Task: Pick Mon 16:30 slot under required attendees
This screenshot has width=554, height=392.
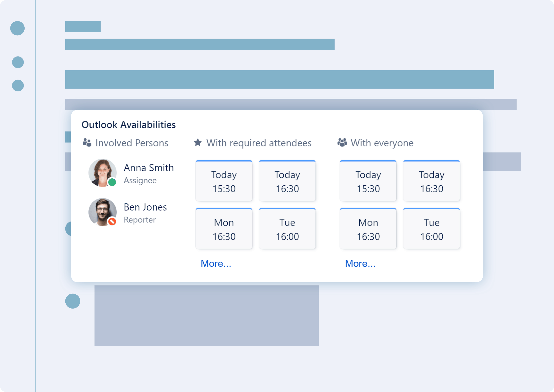Action: click(224, 229)
